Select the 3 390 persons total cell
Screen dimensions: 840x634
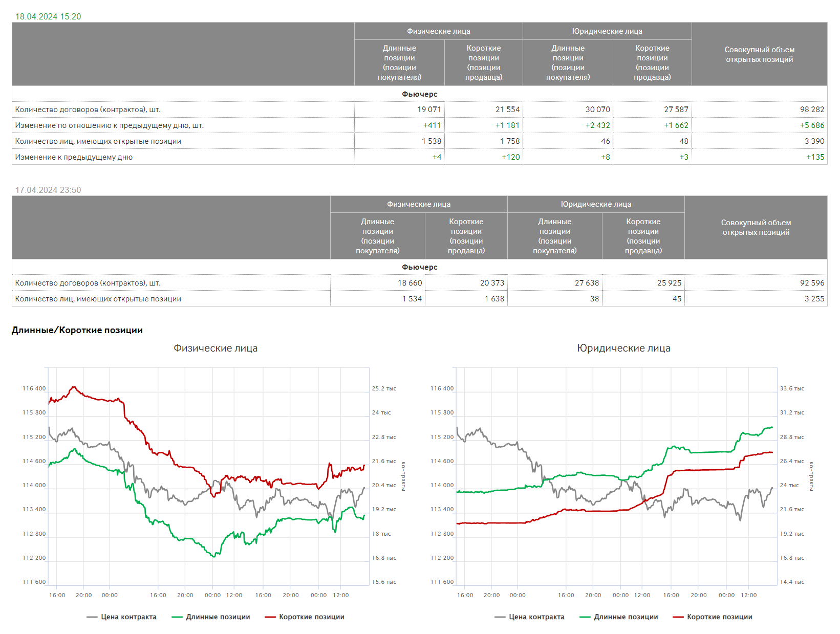click(814, 141)
